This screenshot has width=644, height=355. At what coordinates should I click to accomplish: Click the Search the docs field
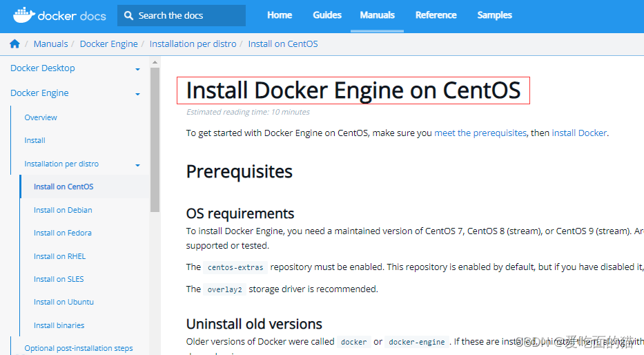click(x=182, y=16)
